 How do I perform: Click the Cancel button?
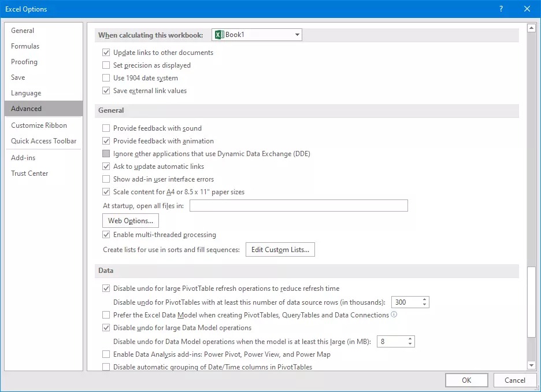[x=515, y=380]
